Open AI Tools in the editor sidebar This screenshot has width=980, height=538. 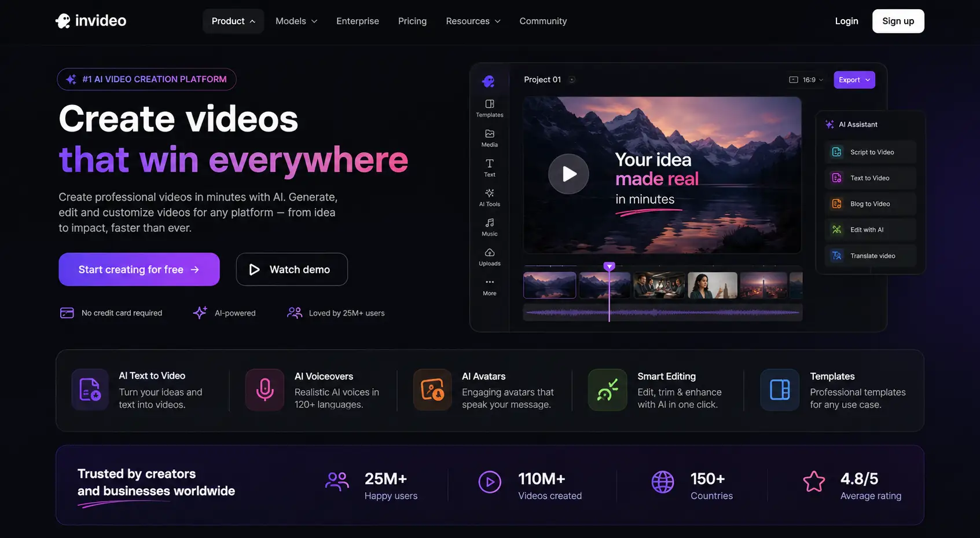pyautogui.click(x=490, y=193)
